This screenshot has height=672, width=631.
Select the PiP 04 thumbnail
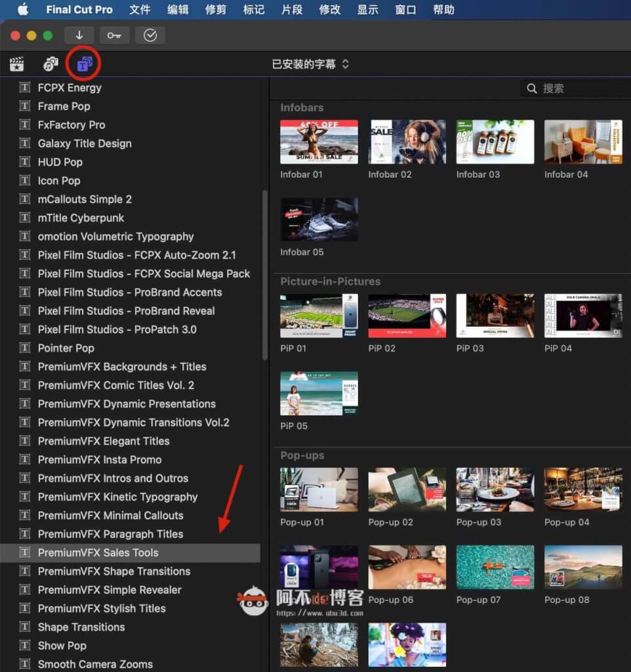[583, 316]
